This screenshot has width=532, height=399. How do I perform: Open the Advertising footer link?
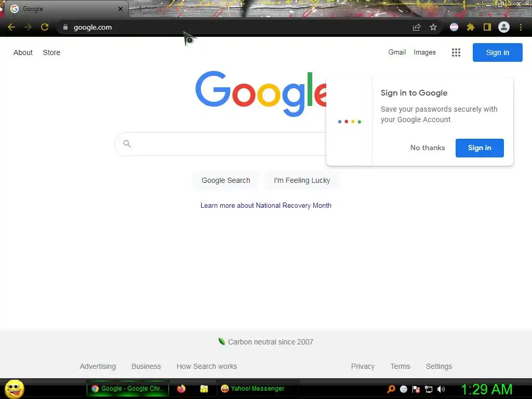(98, 366)
